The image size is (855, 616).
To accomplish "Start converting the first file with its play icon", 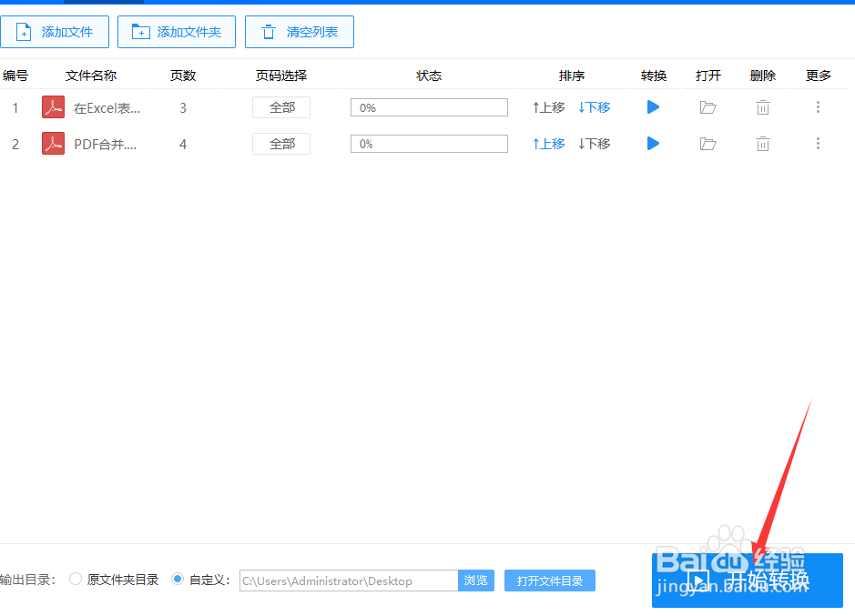I will point(653,106).
